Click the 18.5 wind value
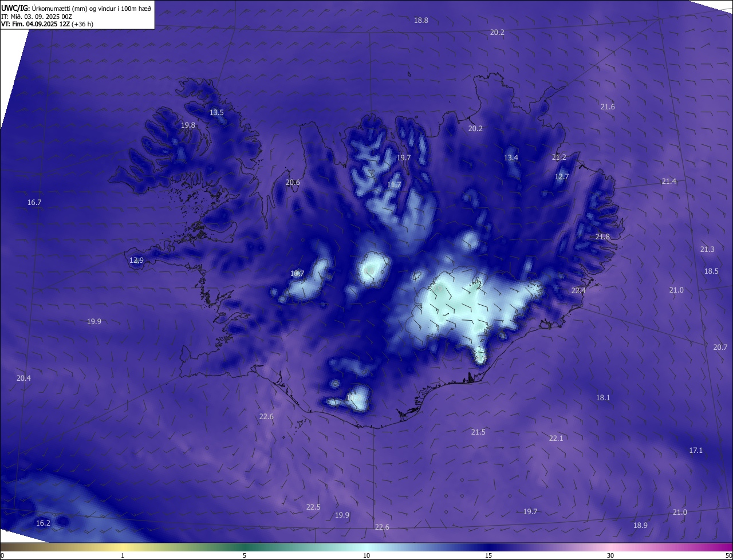This screenshot has width=733, height=560. (x=711, y=271)
